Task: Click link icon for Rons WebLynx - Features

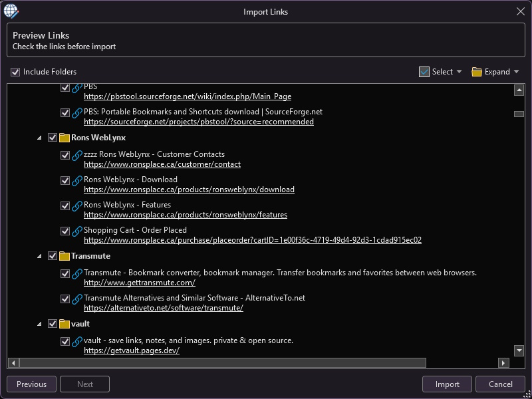Action: 77,205
